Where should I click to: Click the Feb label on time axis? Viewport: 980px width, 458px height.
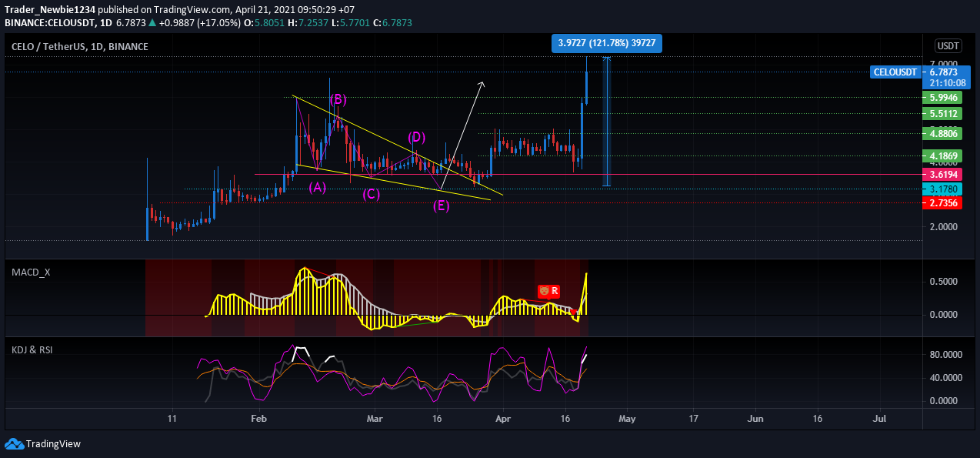pos(258,419)
